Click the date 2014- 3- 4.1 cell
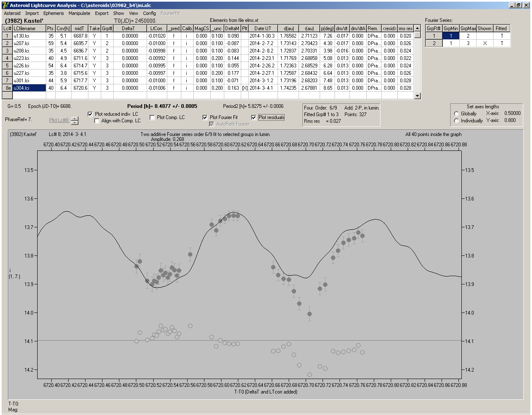 pos(263,88)
